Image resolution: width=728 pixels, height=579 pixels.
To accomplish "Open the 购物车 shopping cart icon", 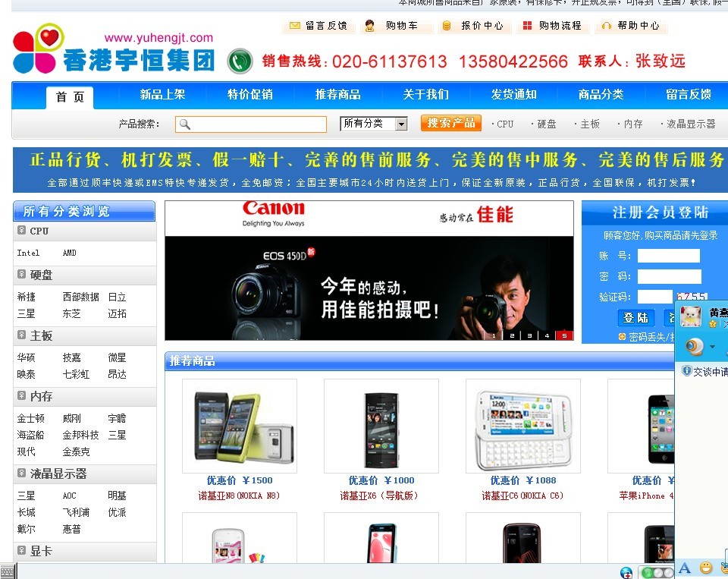I will pyautogui.click(x=369, y=26).
